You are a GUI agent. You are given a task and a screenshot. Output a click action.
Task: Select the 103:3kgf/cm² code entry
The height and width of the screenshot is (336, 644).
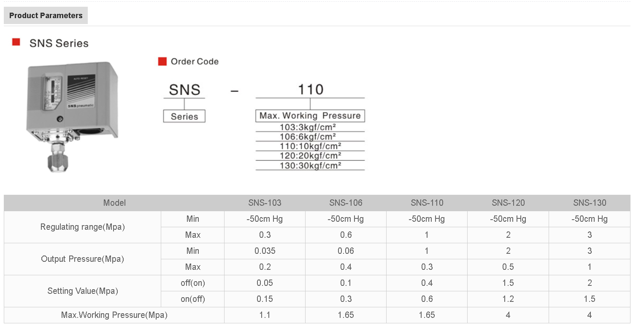pos(310,127)
